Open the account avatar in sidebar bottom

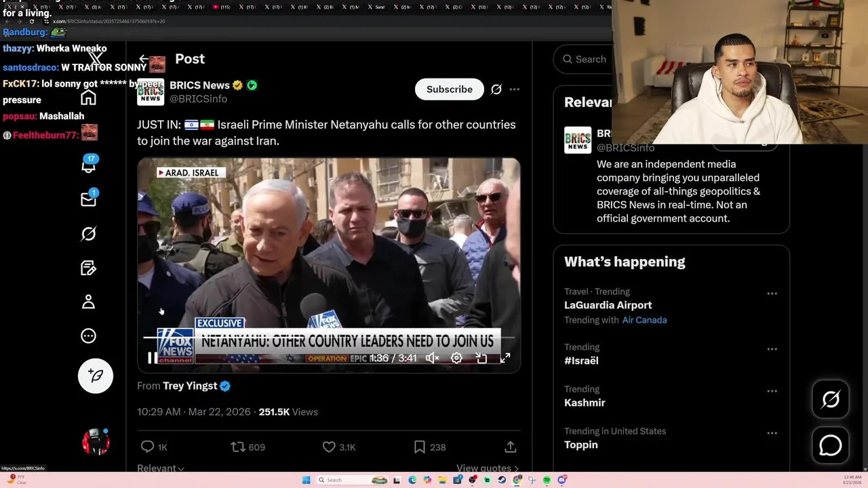point(96,442)
